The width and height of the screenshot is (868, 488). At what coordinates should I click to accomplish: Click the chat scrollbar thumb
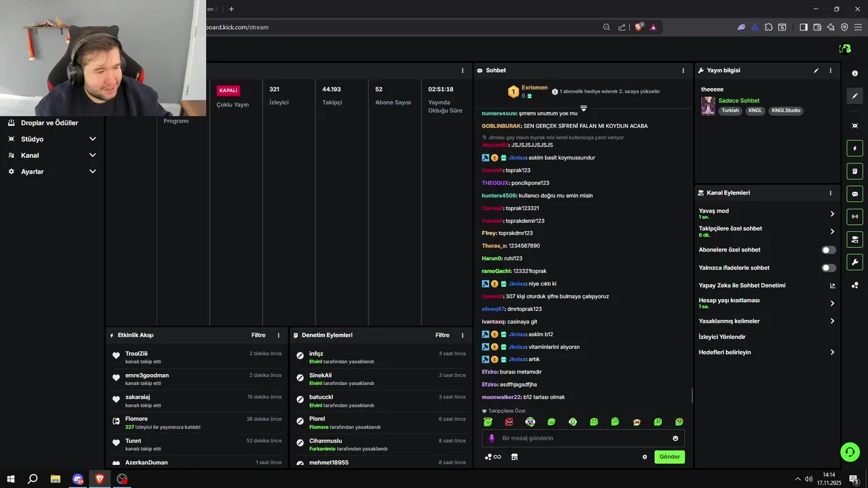[x=692, y=394]
